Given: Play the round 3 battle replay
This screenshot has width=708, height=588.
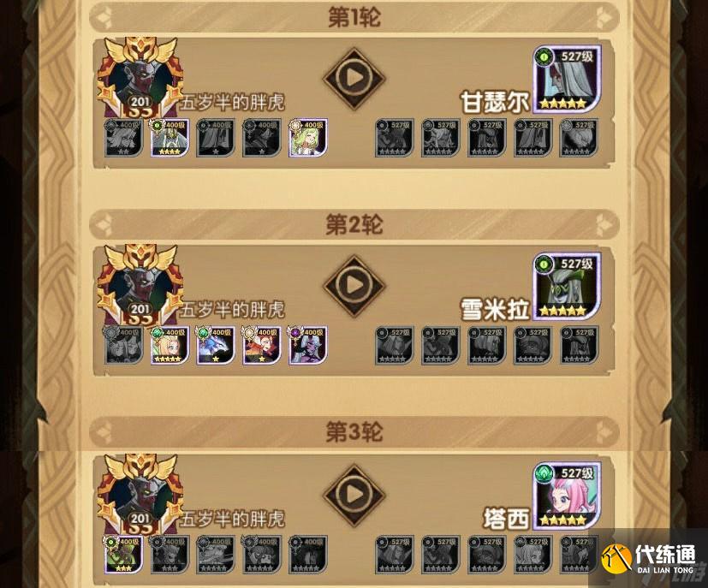Looking at the screenshot, I should click(354, 495).
